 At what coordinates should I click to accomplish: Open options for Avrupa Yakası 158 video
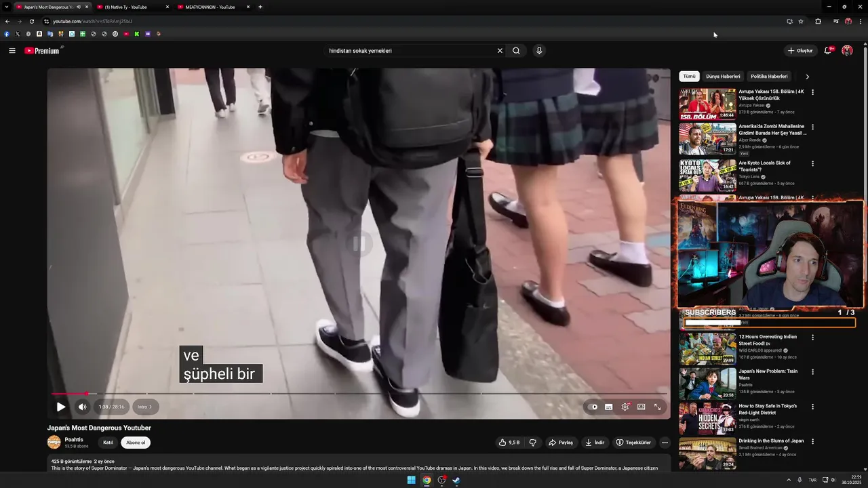[812, 92]
